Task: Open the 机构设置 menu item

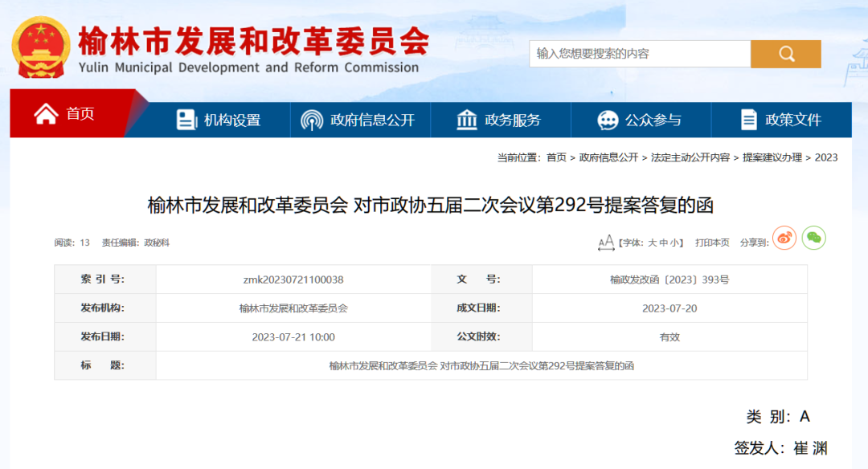Action: tap(219, 120)
